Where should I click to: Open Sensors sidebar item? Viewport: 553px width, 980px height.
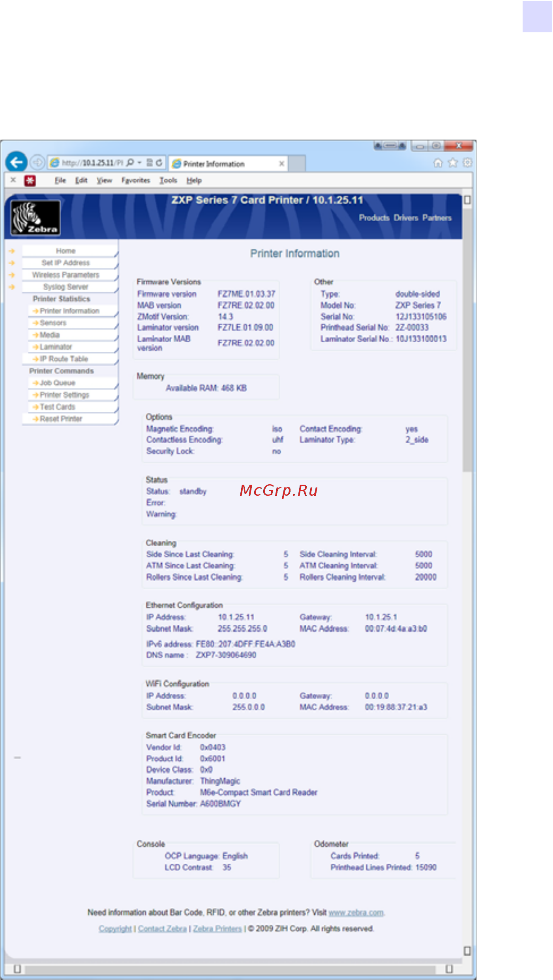(x=73, y=323)
